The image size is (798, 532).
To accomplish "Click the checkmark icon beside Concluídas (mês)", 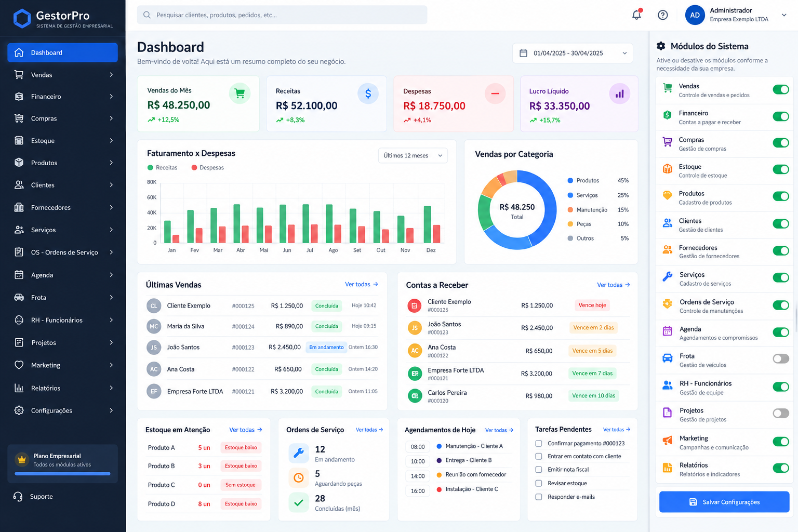I will [x=299, y=502].
